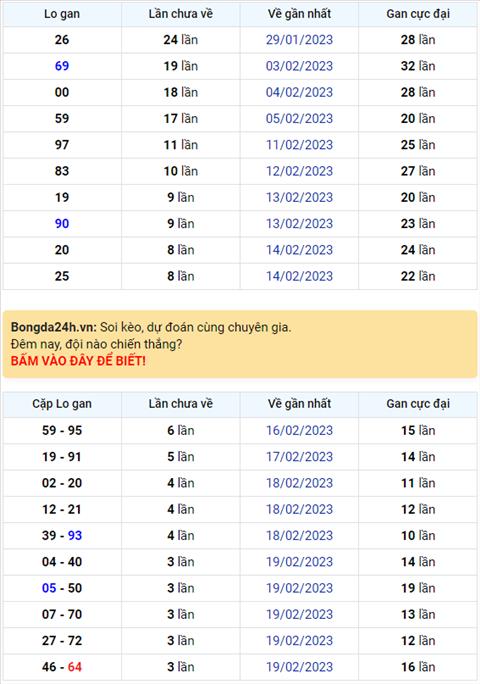480x684 pixels.
Task: Click the blue number 05
Action: (x=49, y=588)
